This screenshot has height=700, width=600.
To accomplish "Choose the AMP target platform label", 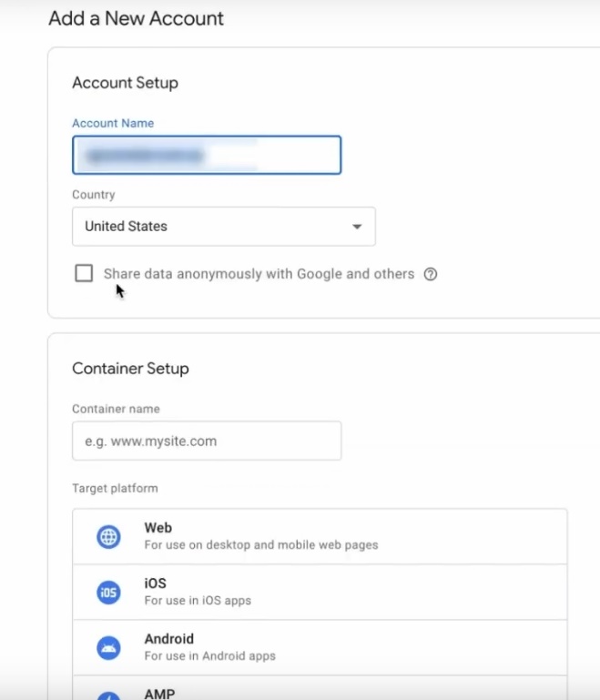I will point(158,693).
